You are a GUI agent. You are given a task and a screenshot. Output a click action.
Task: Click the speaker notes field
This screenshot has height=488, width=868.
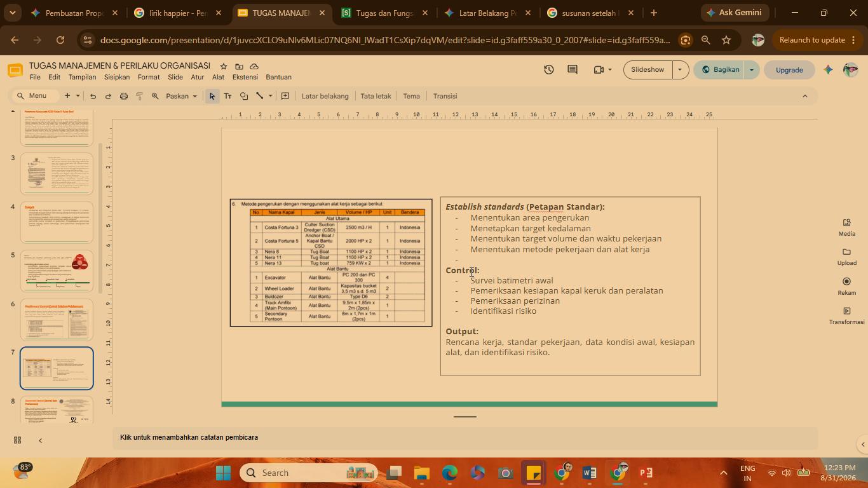coord(465,437)
